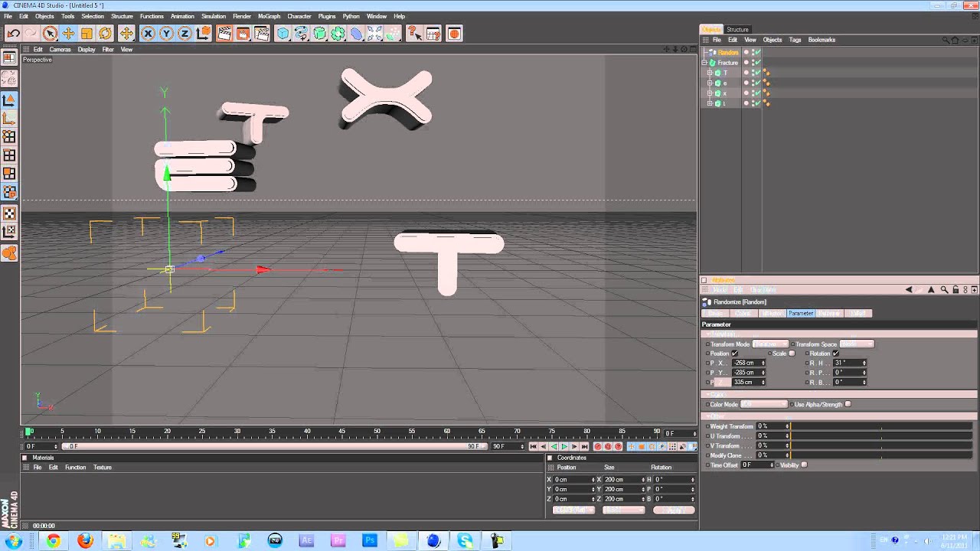
Task: Open the Color Mode dropdown
Action: tap(763, 404)
